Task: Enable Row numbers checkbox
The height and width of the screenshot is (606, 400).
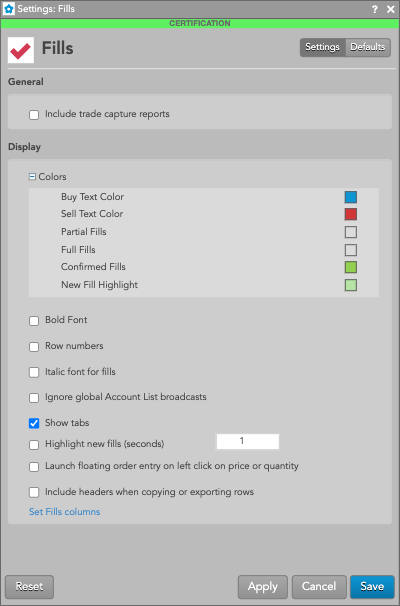Action: pyautogui.click(x=34, y=347)
